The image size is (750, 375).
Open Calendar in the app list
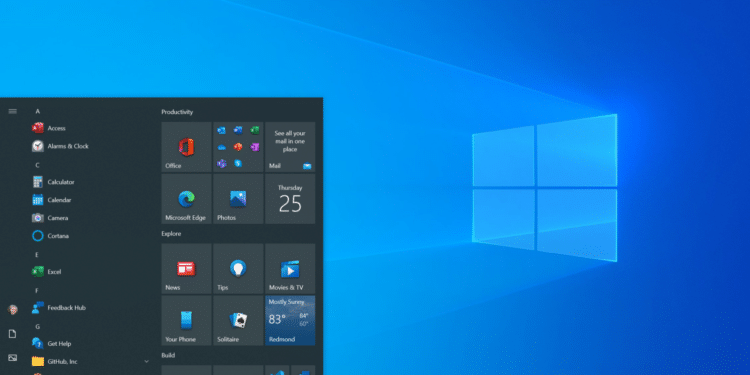click(52, 200)
